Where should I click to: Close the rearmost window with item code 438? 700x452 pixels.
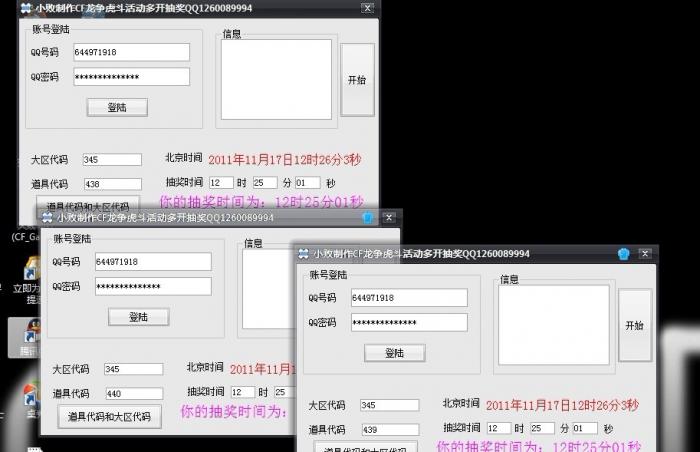tap(367, 8)
